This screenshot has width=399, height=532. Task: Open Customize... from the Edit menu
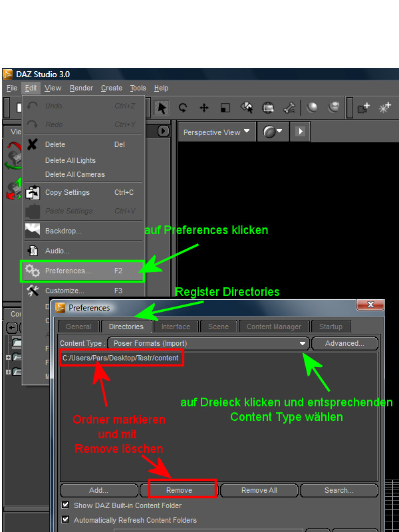[x=84, y=291]
